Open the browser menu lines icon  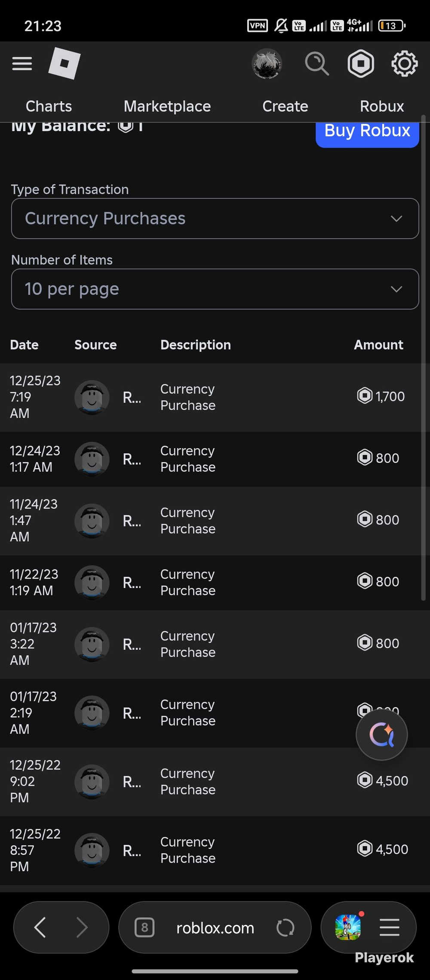(390, 928)
